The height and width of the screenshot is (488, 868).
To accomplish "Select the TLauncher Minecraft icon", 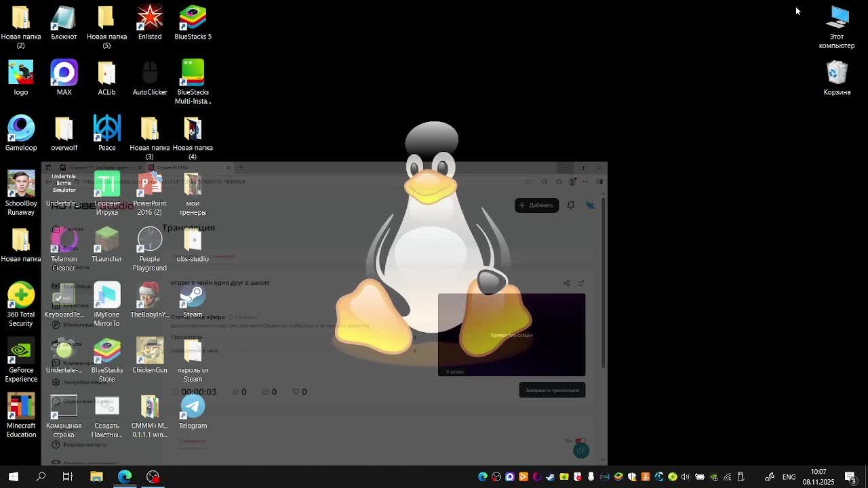I will [x=106, y=245].
